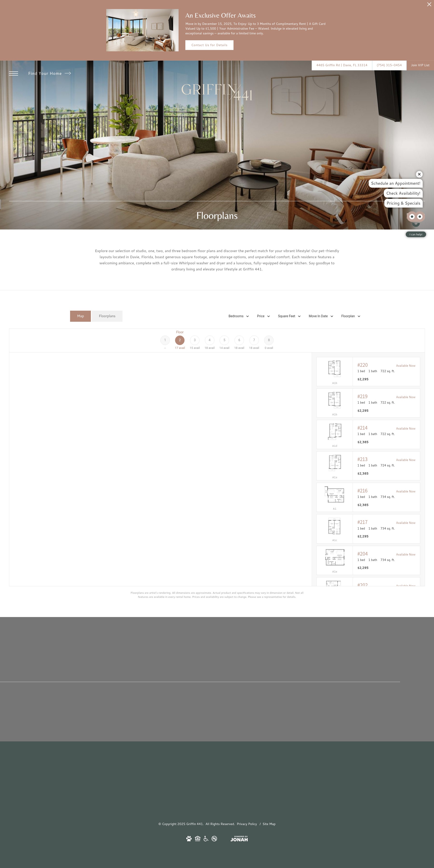Click Schedule an Appointment! bubble

396,183
